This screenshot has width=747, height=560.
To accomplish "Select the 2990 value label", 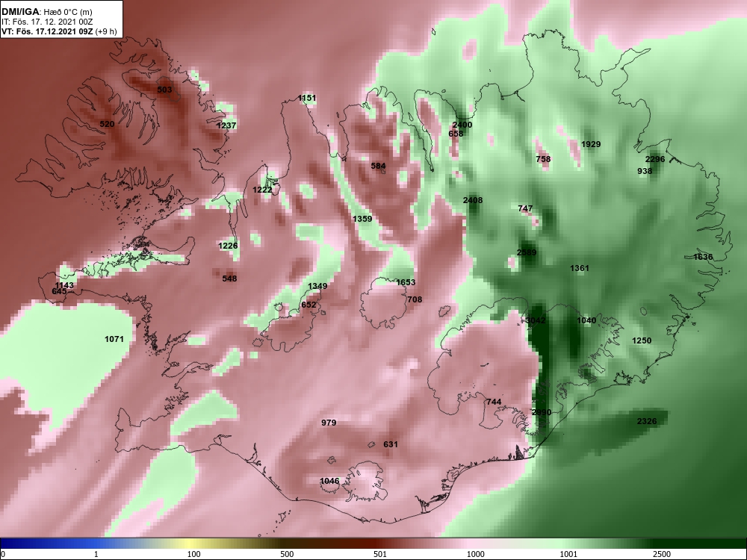I will 541,412.
